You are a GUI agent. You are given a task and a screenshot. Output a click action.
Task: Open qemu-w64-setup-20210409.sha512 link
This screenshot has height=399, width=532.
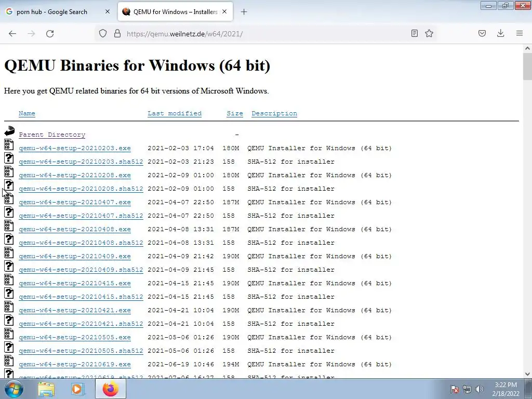(x=81, y=270)
